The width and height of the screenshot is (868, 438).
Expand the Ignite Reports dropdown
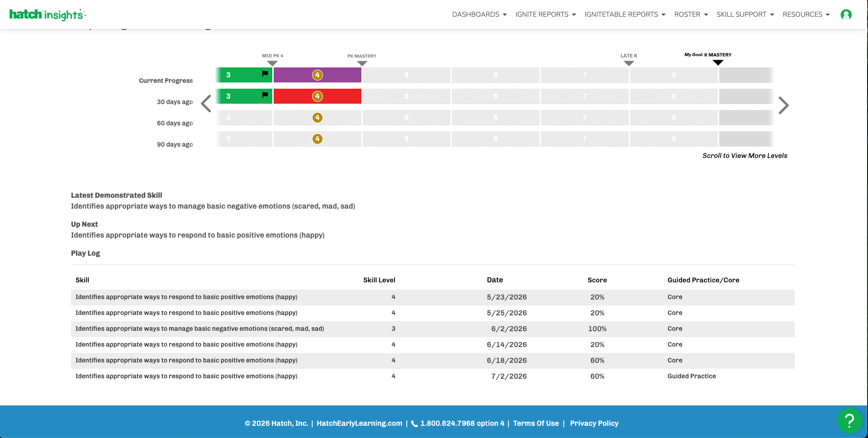coord(545,14)
